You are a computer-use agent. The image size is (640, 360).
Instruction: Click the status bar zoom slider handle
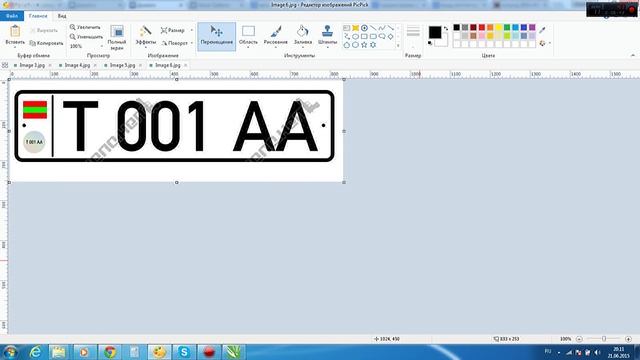coord(604,339)
